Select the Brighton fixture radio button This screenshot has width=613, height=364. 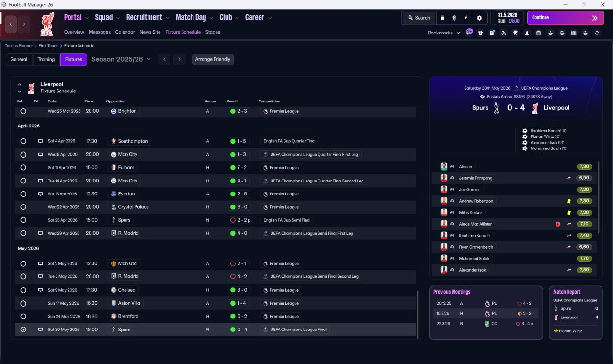23,111
